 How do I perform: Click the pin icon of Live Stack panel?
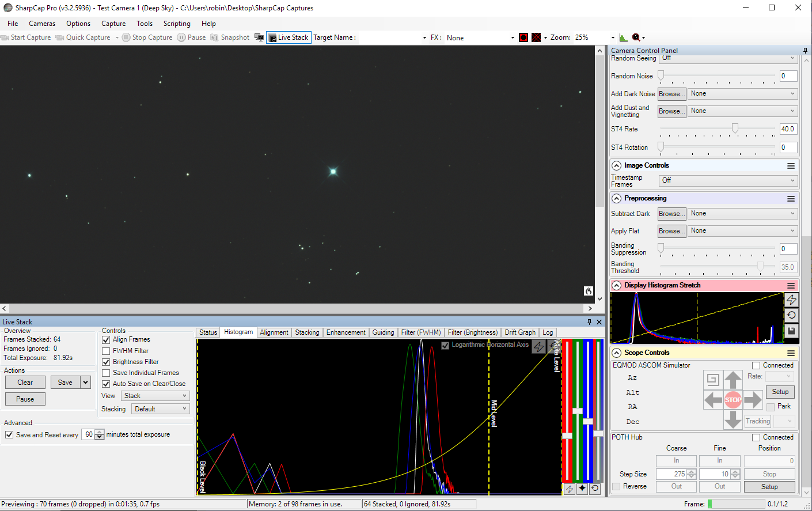589,322
